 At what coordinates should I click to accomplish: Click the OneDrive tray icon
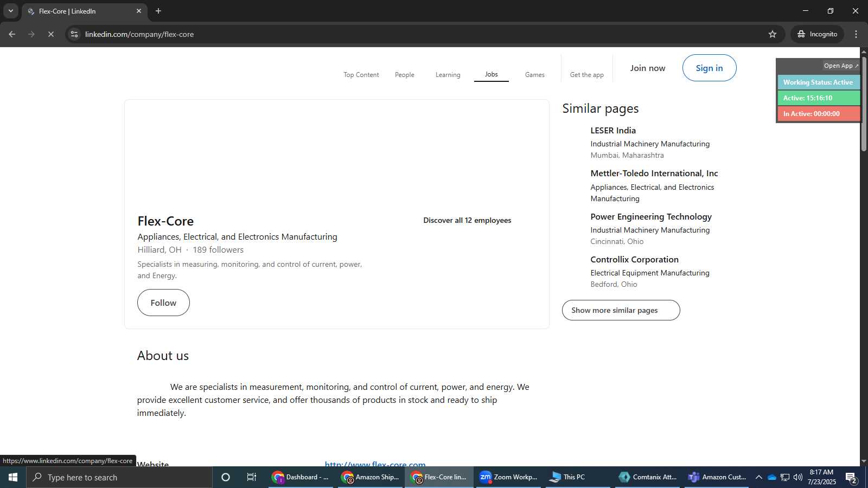(x=772, y=477)
